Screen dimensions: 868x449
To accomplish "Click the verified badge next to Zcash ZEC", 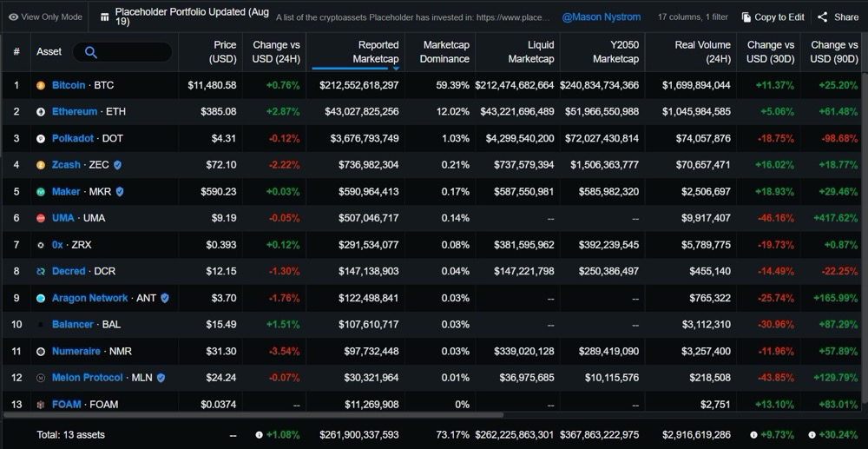I will click(x=117, y=165).
